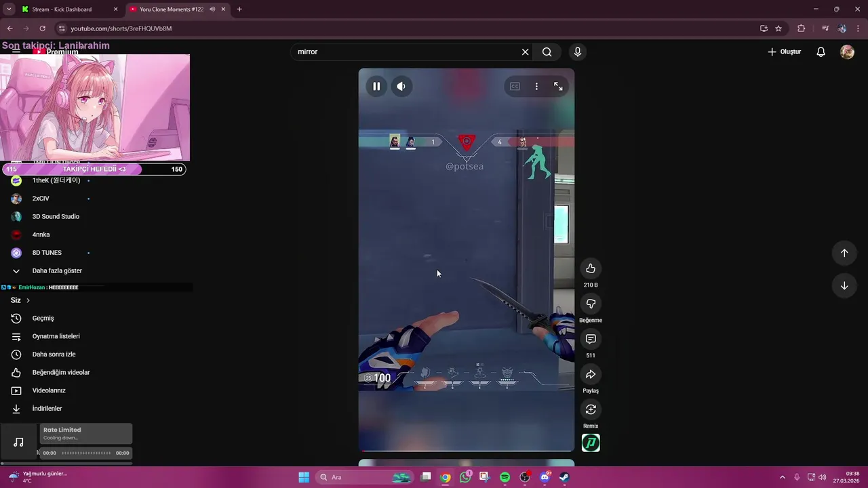Viewport: 868px width, 488px height.
Task: Open the media control icon in Chrome toolbar
Action: coord(825,28)
